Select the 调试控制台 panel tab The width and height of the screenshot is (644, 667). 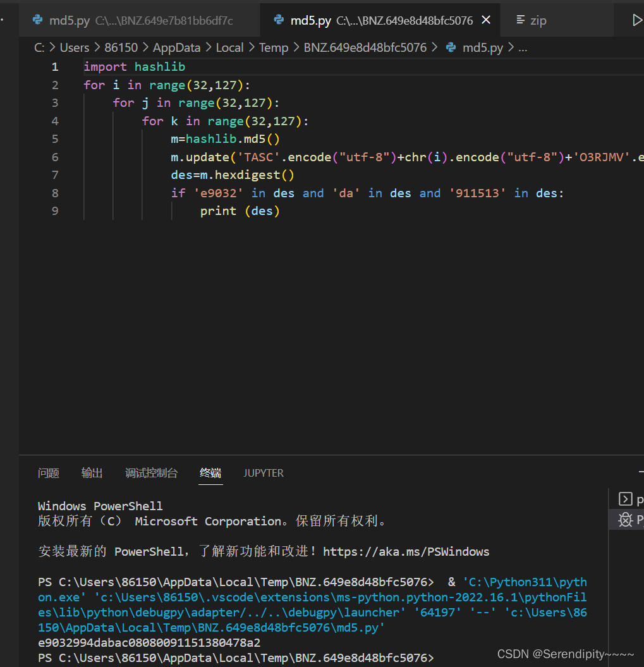click(x=152, y=473)
